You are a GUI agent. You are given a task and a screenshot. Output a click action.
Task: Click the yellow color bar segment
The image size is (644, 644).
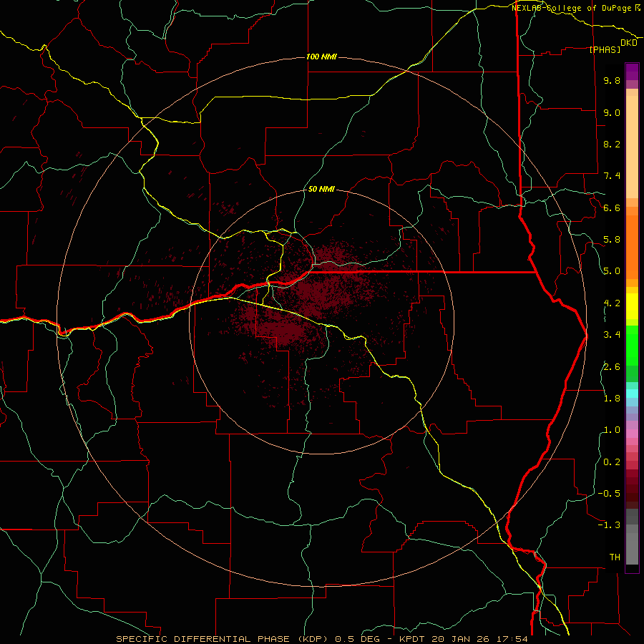(x=632, y=306)
